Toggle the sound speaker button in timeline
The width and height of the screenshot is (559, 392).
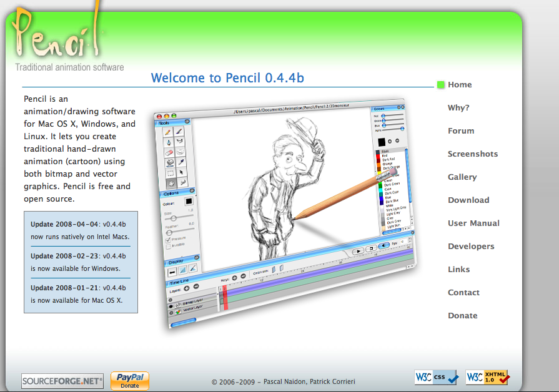point(383,245)
